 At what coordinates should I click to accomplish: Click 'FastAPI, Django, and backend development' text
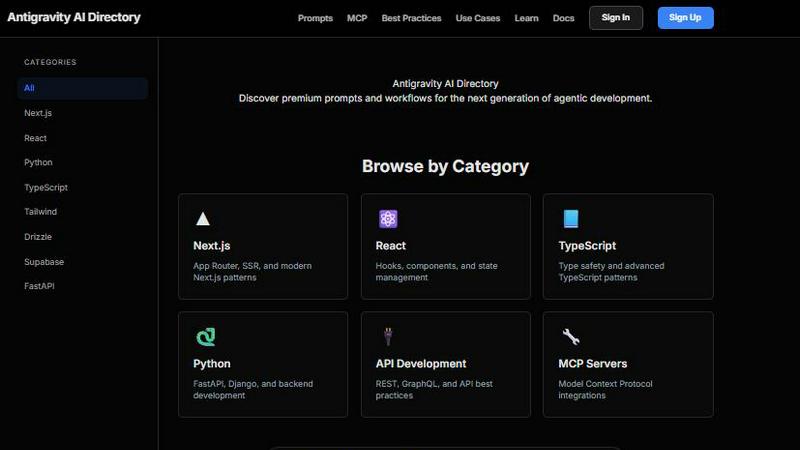pos(253,389)
